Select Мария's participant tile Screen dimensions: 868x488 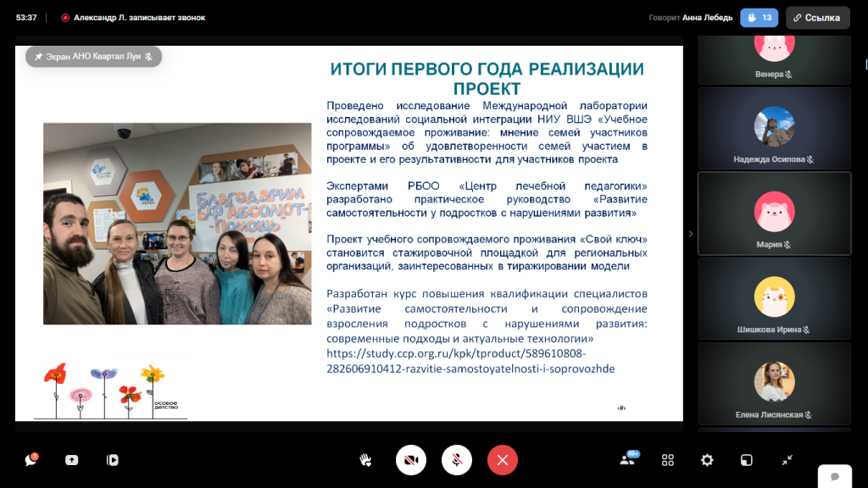[x=774, y=213]
